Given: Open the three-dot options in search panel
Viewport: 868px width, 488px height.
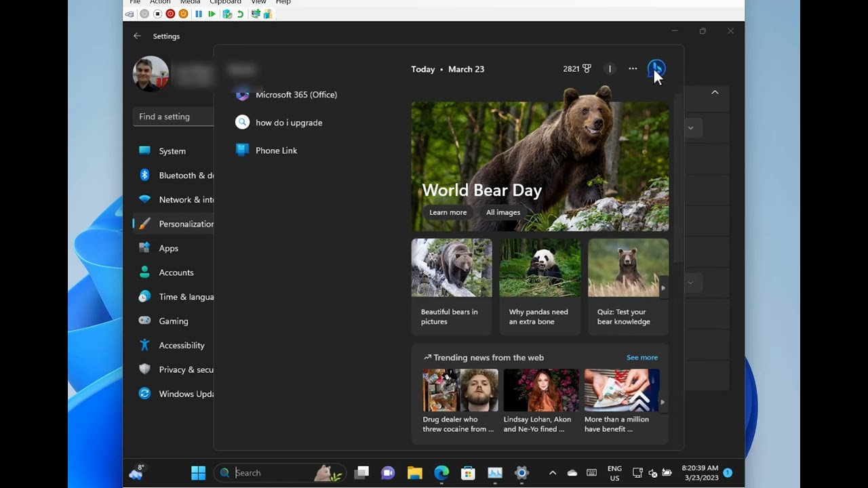Looking at the screenshot, I should [x=633, y=68].
